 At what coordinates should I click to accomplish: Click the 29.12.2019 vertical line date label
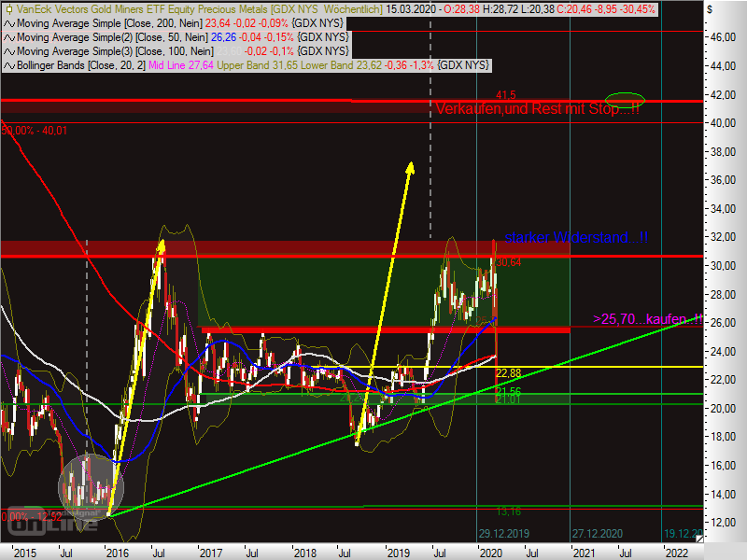click(x=504, y=533)
